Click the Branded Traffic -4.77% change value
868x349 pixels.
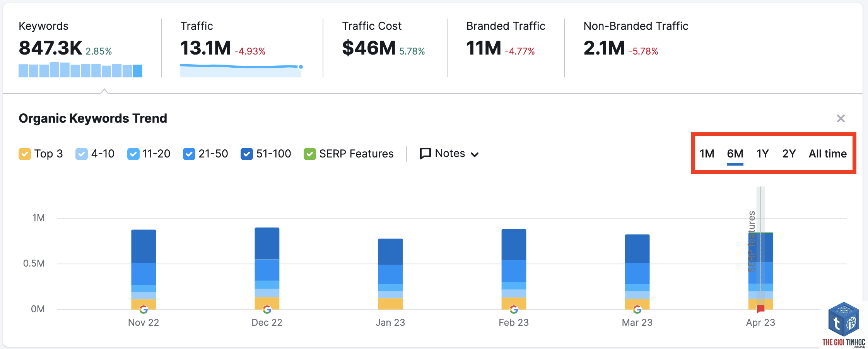(519, 51)
